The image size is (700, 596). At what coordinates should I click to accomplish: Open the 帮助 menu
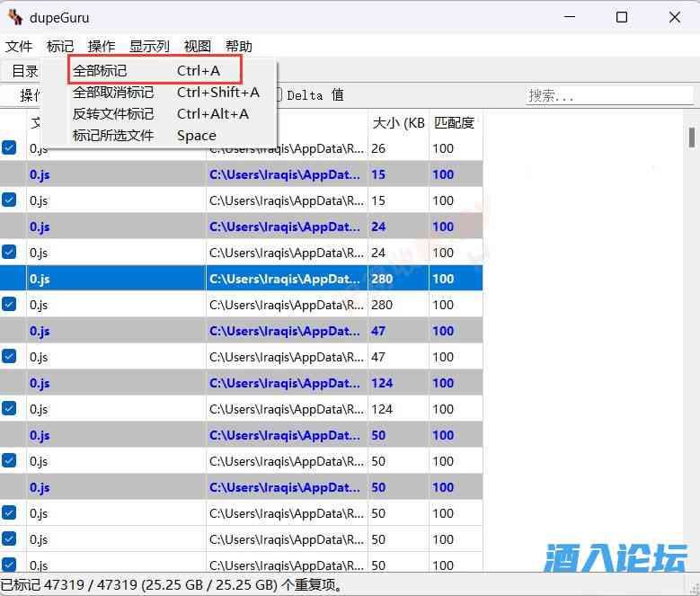239,46
